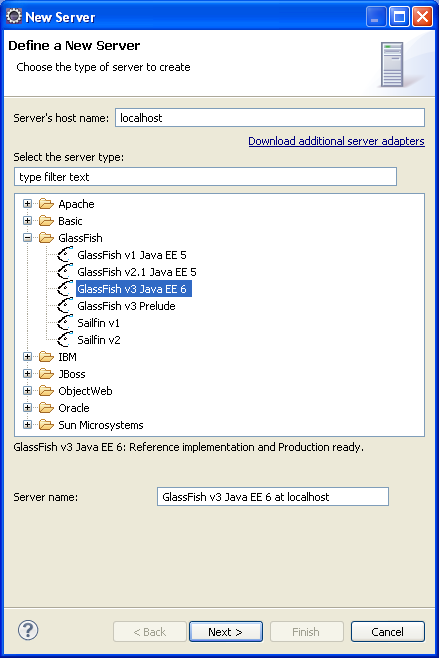
Task: Click the GlassFish v1 Java EE 5 fish icon
Action: (x=65, y=255)
